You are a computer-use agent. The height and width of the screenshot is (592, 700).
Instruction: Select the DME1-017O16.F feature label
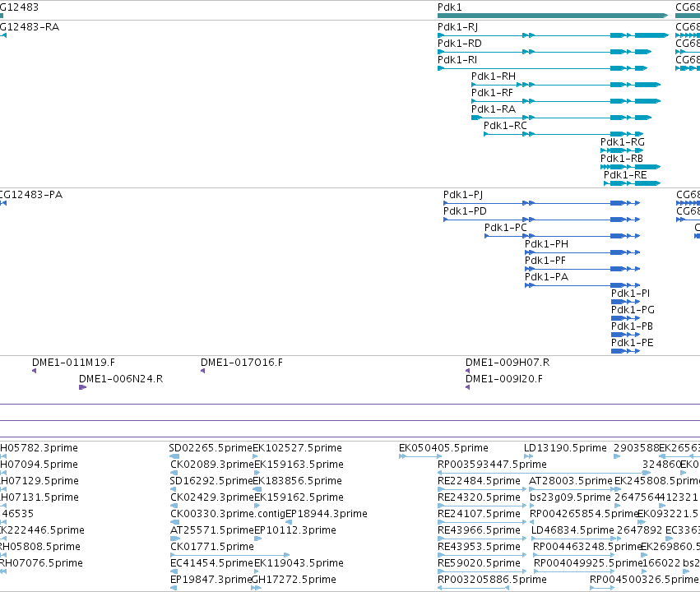click(x=242, y=363)
